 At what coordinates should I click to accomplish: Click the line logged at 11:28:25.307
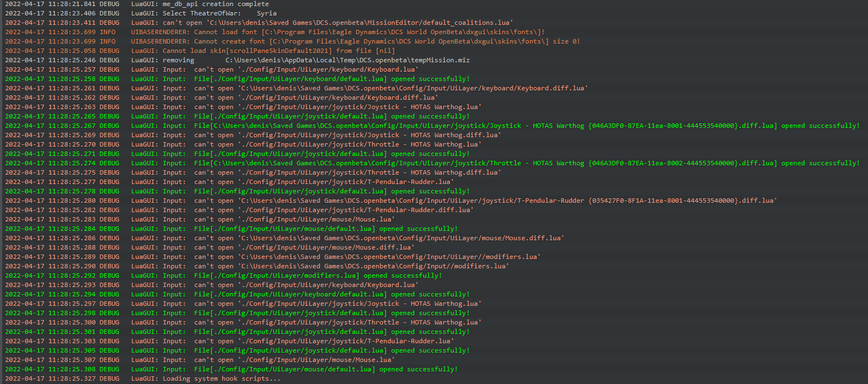pos(200,360)
